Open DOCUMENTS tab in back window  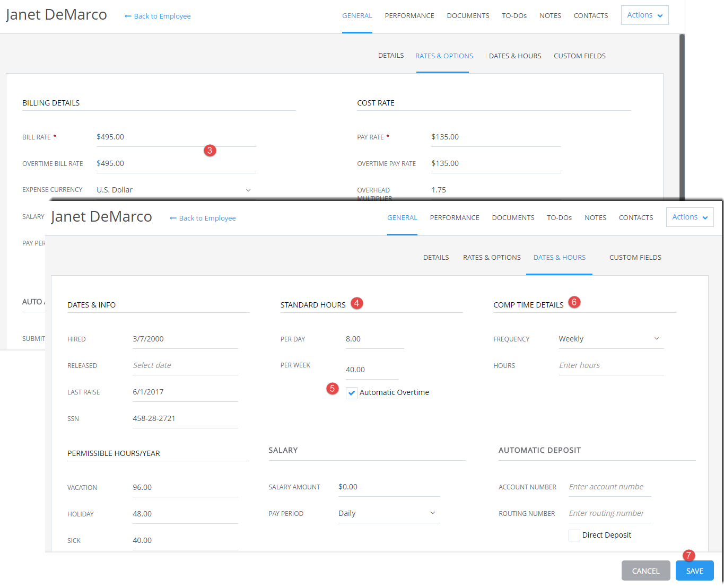pos(468,15)
